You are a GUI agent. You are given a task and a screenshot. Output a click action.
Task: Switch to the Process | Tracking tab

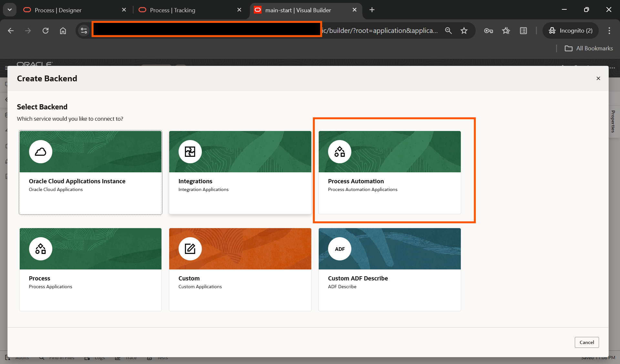pyautogui.click(x=173, y=10)
